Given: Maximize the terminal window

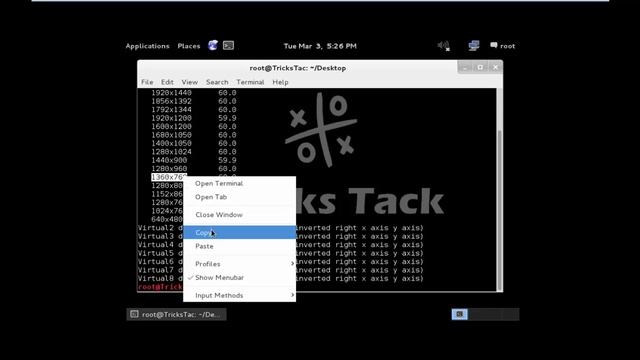Looking at the screenshot, I should click(x=480, y=67).
